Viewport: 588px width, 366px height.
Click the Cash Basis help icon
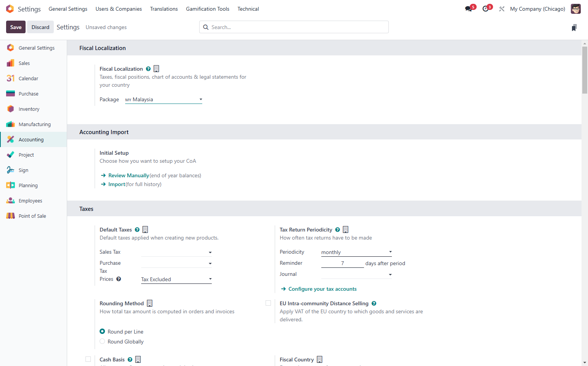(130, 360)
